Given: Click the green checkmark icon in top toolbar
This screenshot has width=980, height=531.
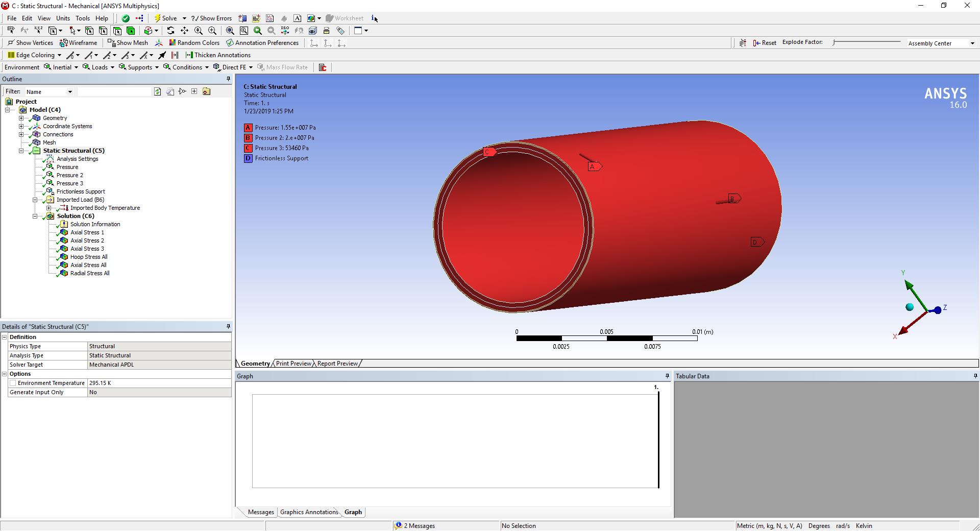Looking at the screenshot, I should pos(126,18).
